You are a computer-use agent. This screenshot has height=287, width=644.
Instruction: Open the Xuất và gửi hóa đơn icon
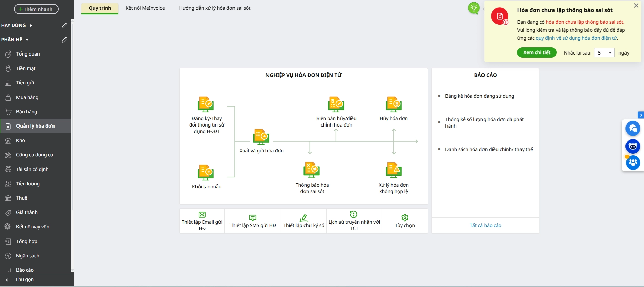pyautogui.click(x=261, y=137)
